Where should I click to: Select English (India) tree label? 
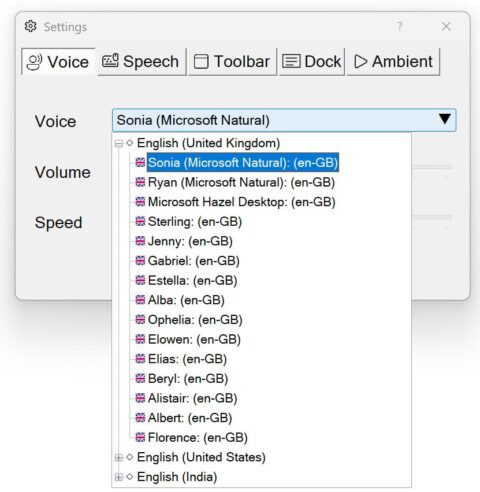[177, 477]
